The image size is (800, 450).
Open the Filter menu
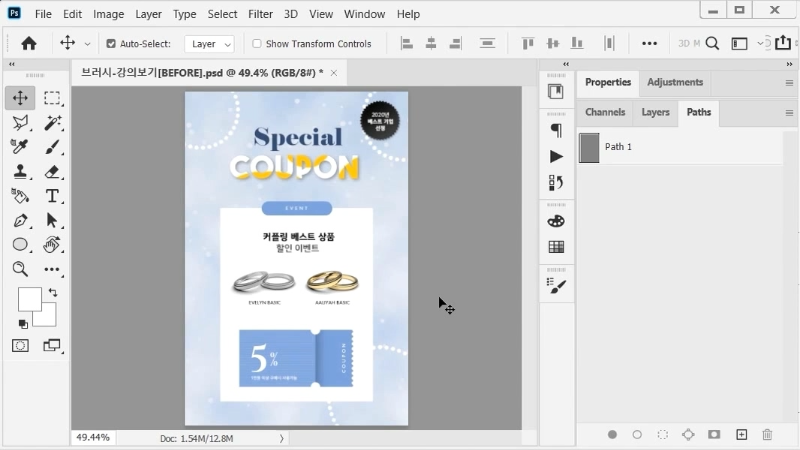(260, 14)
